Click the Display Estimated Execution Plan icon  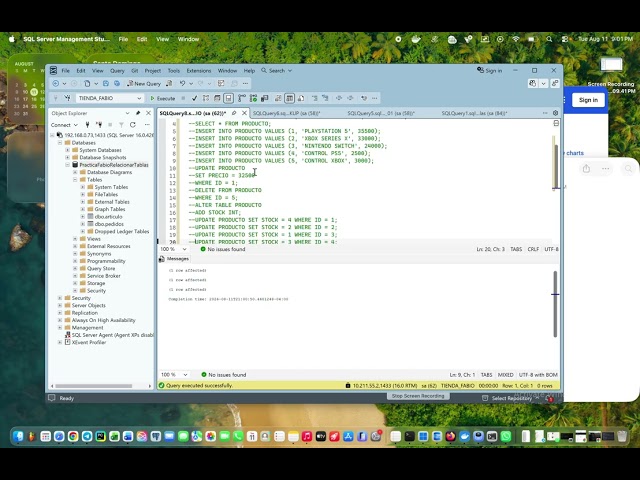(x=206, y=98)
